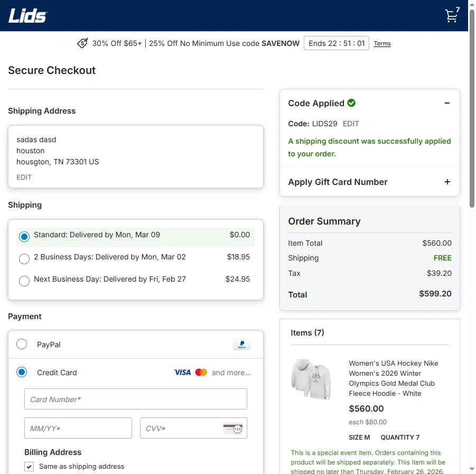Focus the Card Number field
Viewport: 476px width, 474px height.
(x=136, y=399)
